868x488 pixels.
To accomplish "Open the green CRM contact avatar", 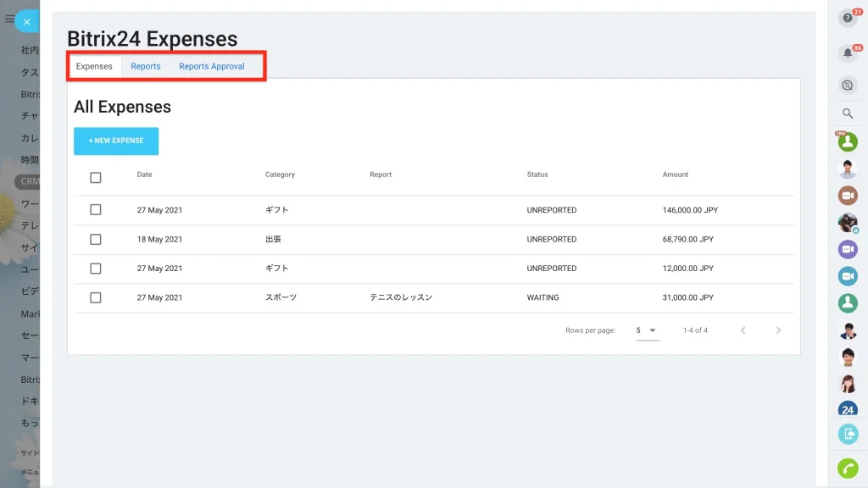I will click(848, 141).
